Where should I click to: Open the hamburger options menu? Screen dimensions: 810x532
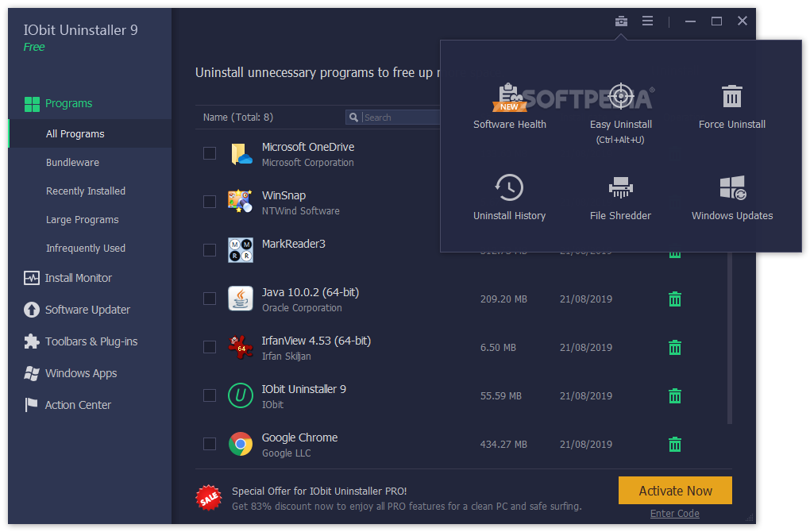(x=647, y=21)
